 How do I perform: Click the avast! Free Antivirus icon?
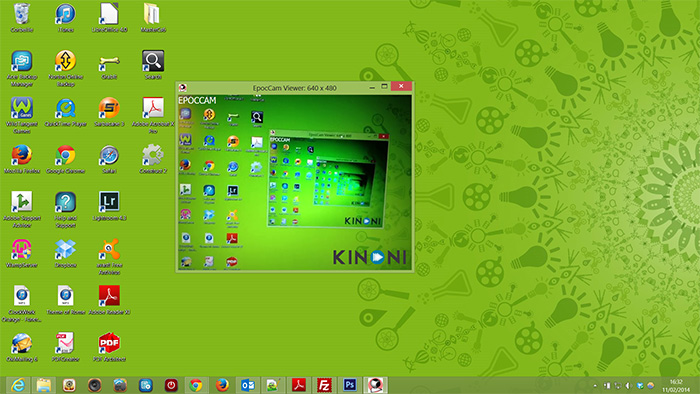tap(109, 256)
